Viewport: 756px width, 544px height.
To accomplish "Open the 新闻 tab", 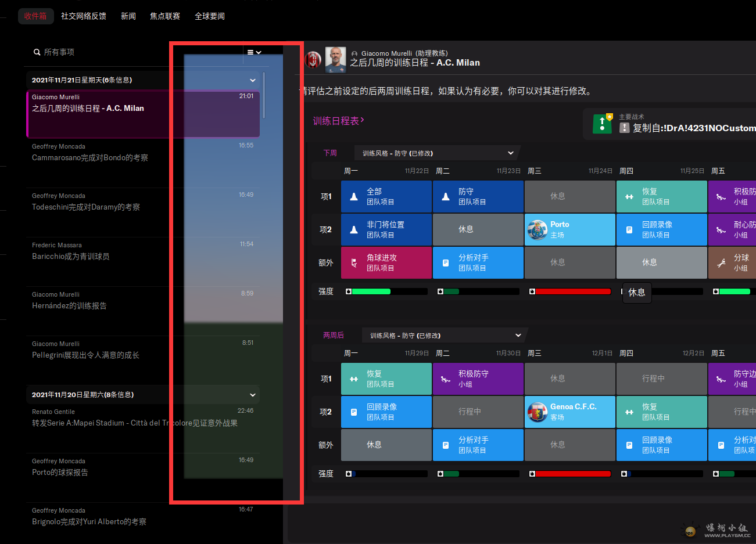I will [x=128, y=16].
